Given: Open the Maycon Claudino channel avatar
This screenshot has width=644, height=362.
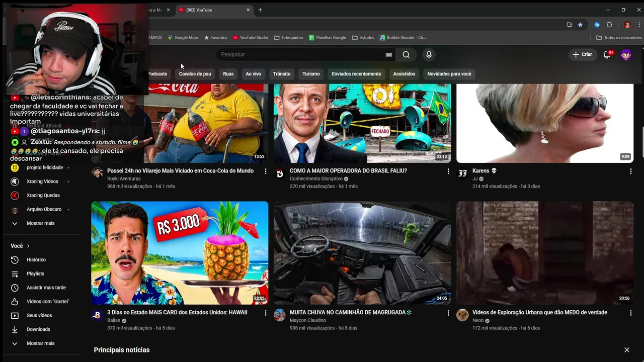Looking at the screenshot, I should click(280, 315).
